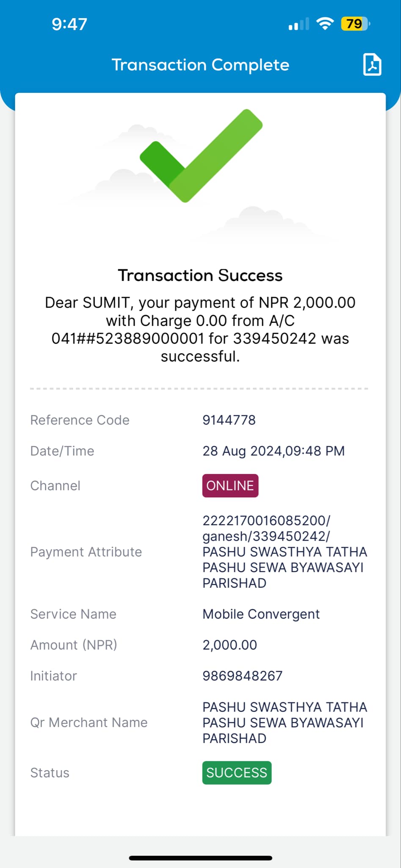
Task: Select the reference code 9144778
Action: tap(229, 420)
